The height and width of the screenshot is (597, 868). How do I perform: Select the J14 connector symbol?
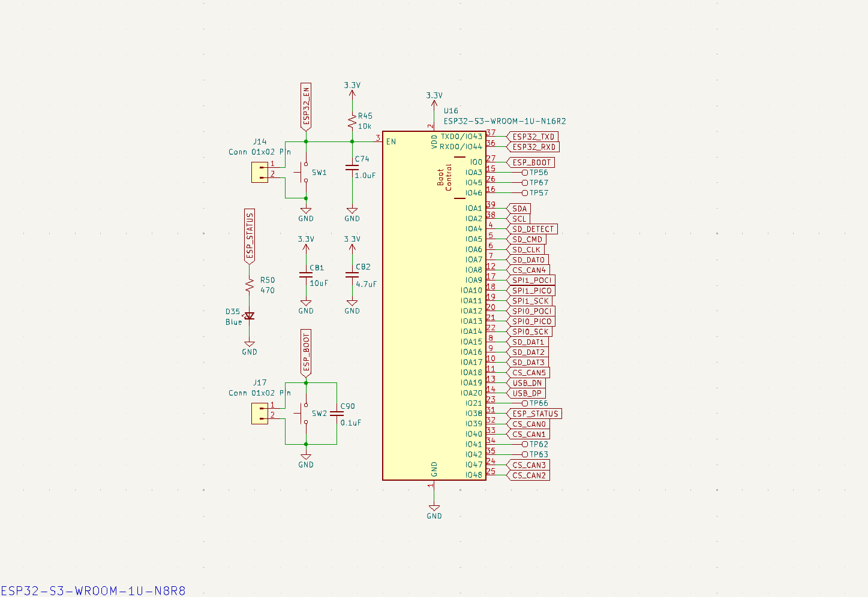pyautogui.click(x=260, y=173)
